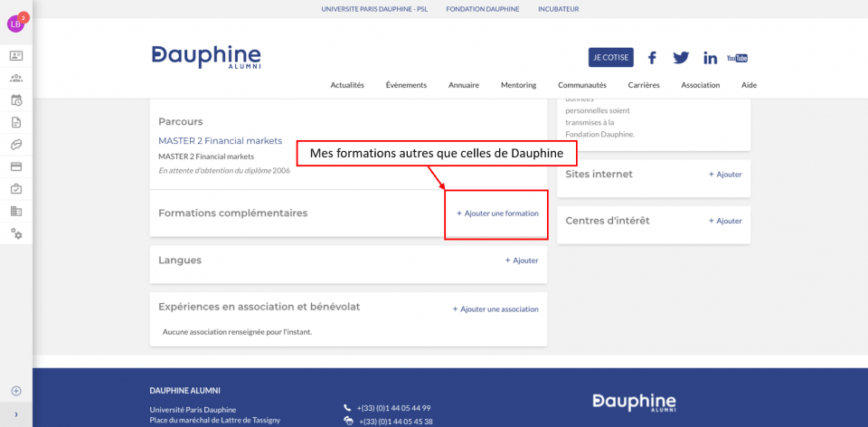Follow the INCUBATEUR top link
The image size is (868, 427).
pos(558,9)
